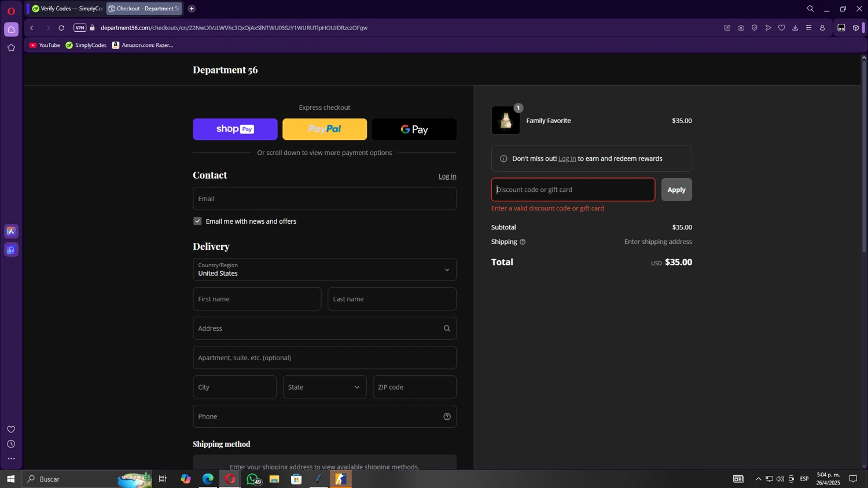
Task: Click the address bar URL
Action: 234,28
